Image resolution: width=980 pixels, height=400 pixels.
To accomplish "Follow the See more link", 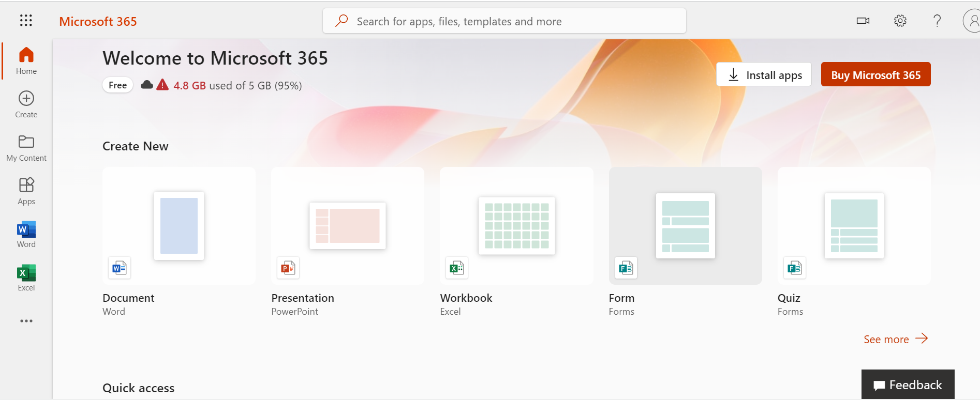I will point(895,339).
